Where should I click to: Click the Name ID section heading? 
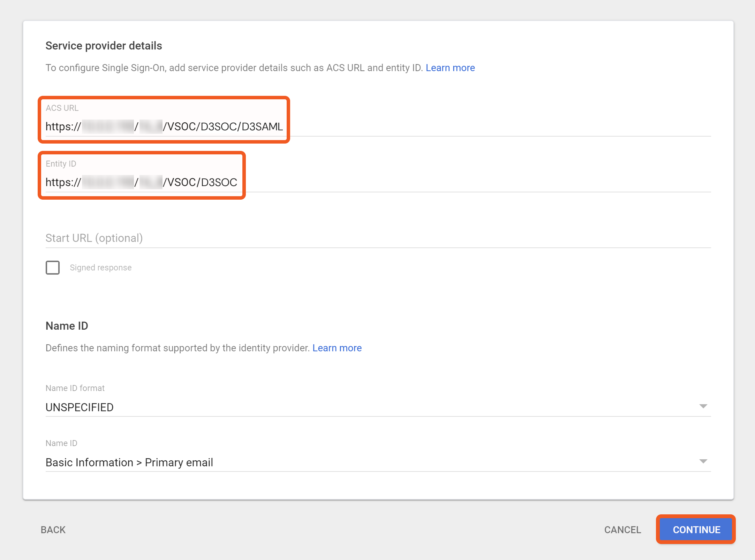tap(67, 326)
